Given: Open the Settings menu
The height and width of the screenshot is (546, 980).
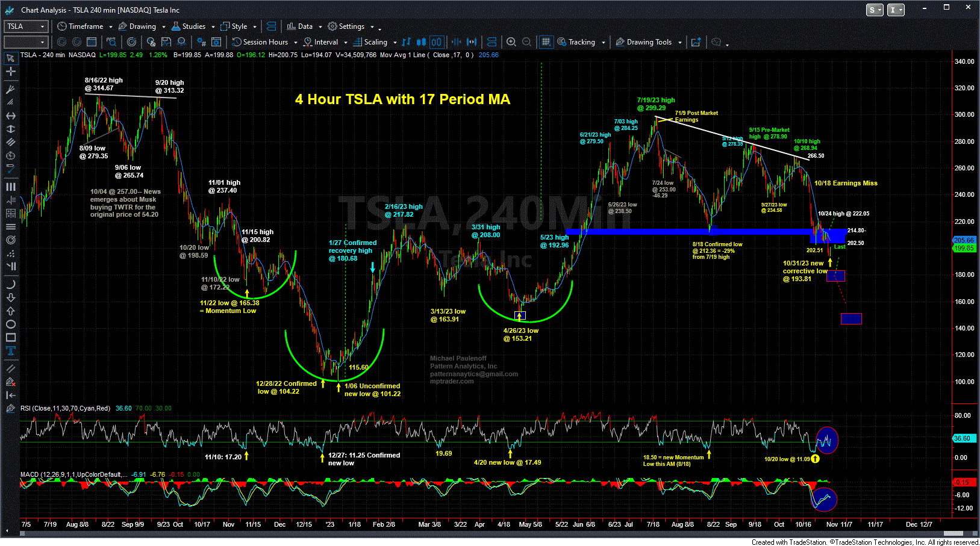Looking at the screenshot, I should point(346,26).
